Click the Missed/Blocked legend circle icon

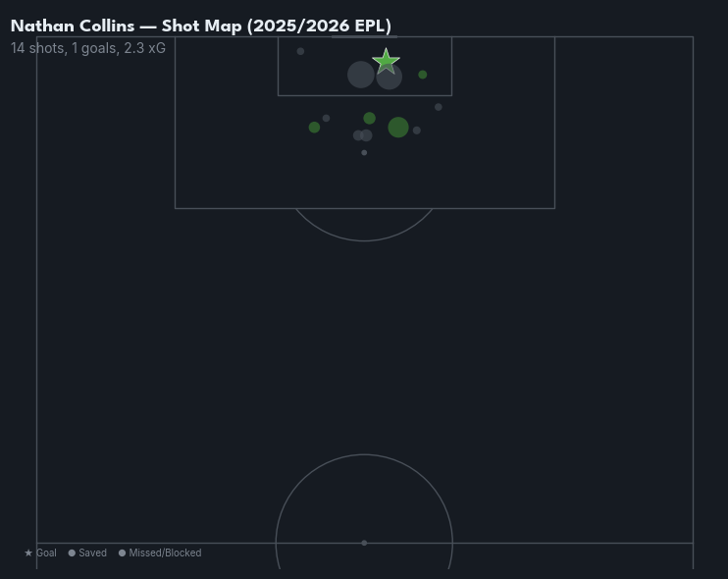pyautogui.click(x=122, y=553)
